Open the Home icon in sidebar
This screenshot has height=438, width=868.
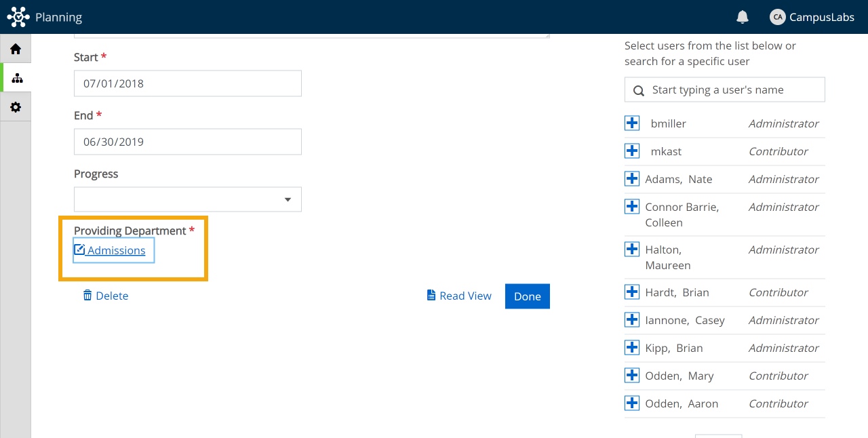click(x=16, y=49)
